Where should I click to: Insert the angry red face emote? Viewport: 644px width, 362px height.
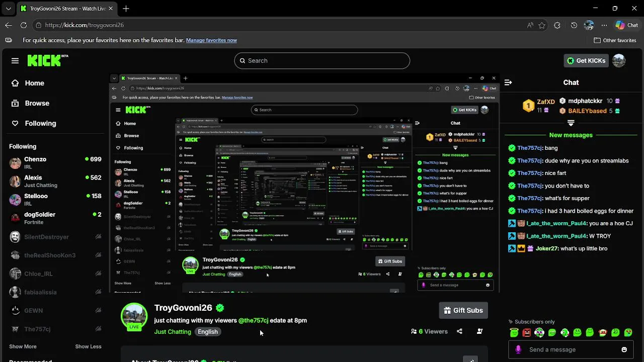coord(526,332)
